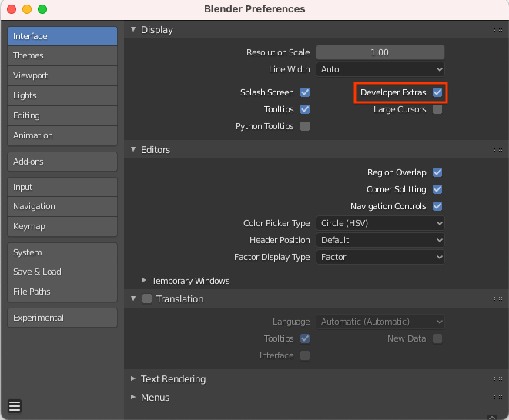Expand the Text Rendering panel
509x420 pixels.
(133, 378)
